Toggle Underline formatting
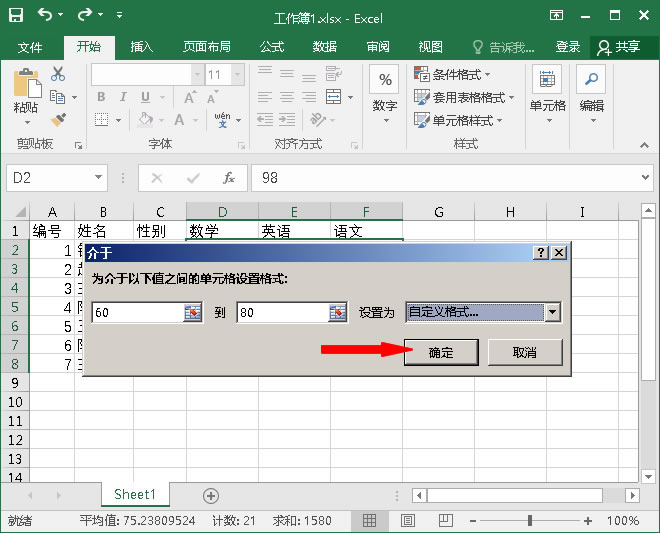660x533 pixels. 145,97
